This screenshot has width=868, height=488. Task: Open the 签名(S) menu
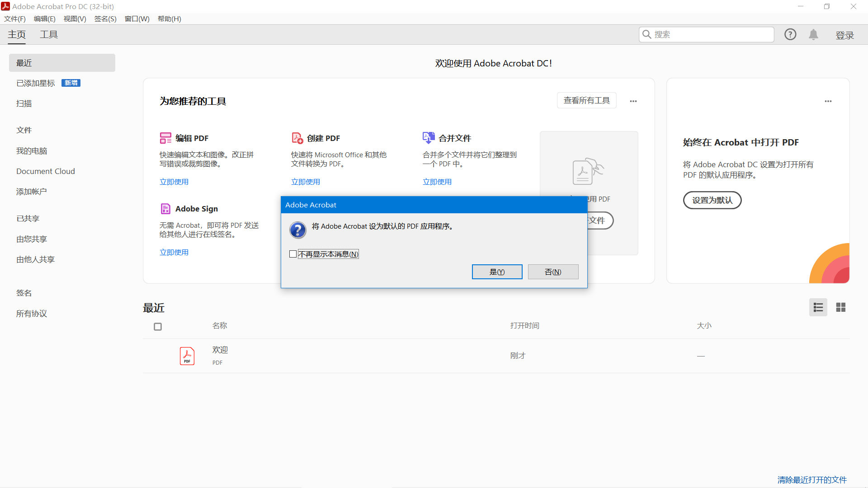coord(105,19)
